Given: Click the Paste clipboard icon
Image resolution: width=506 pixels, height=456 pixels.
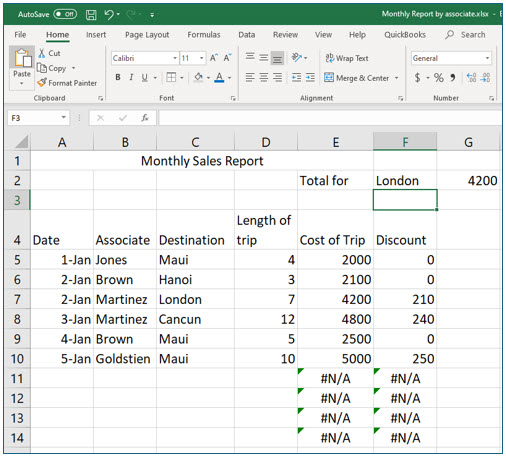Looking at the screenshot, I should (x=22, y=58).
